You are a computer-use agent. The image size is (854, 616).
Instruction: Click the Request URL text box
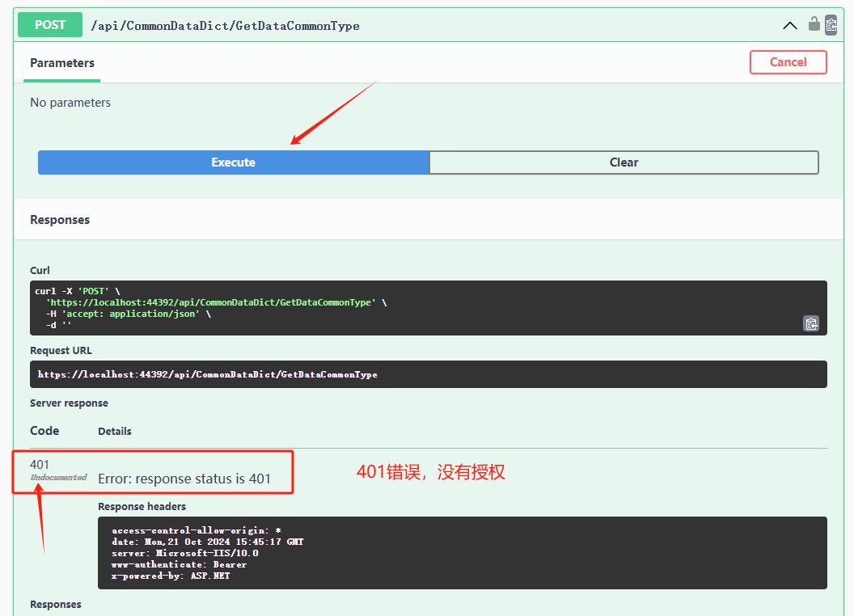(x=429, y=374)
